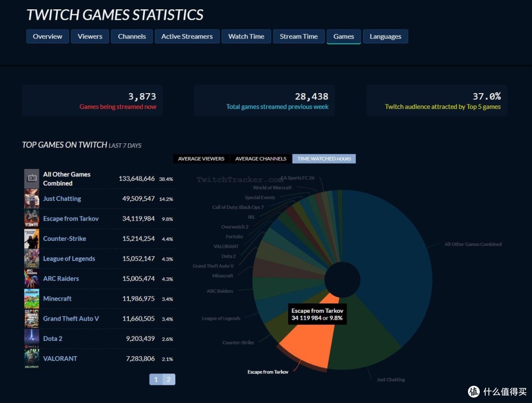The height and width of the screenshot is (403, 532).
Task: Click the ARC Raiders chart label
Action: [220, 291]
